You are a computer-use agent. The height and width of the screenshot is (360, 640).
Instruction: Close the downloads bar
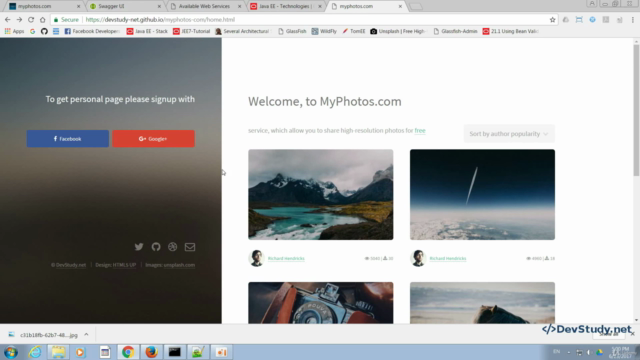(633, 333)
